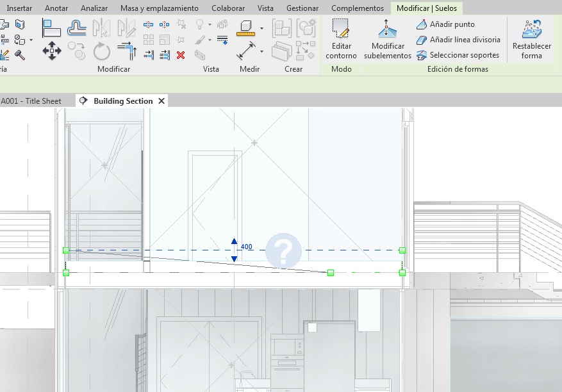Click Restablecer forma
The width and height of the screenshot is (562, 392).
tap(532, 40)
